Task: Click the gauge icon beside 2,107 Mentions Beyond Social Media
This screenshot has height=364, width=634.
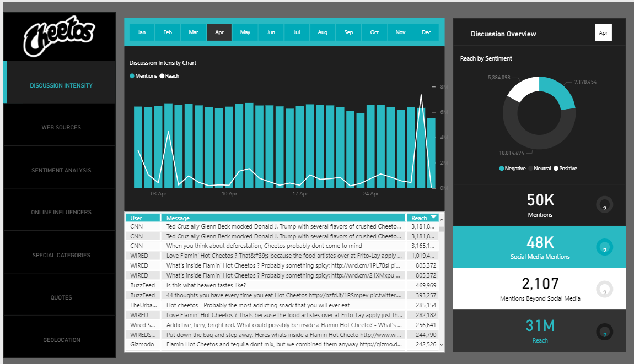Action: click(x=604, y=289)
